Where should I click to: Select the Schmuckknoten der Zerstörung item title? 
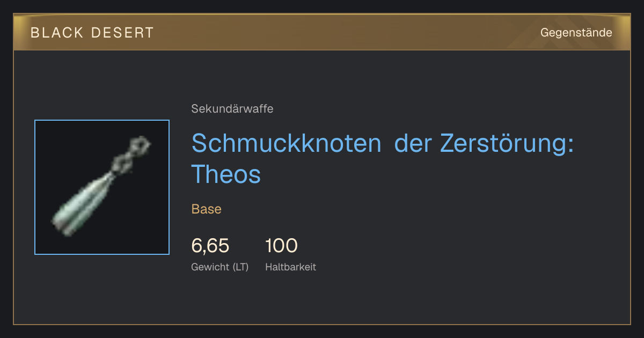click(x=383, y=158)
